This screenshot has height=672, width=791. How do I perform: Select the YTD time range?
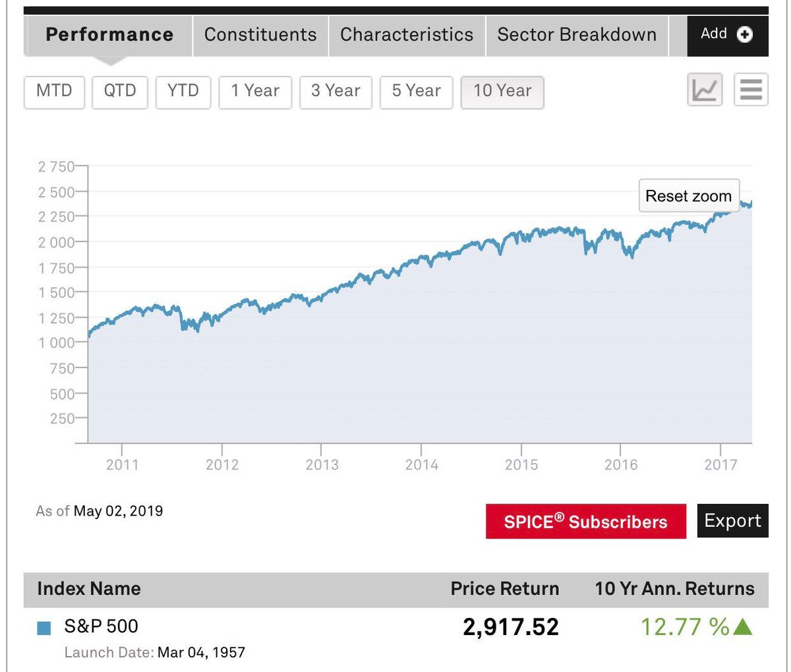[183, 91]
